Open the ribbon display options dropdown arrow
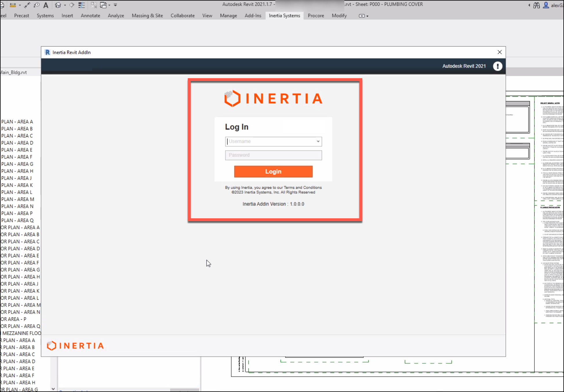 coord(367,16)
